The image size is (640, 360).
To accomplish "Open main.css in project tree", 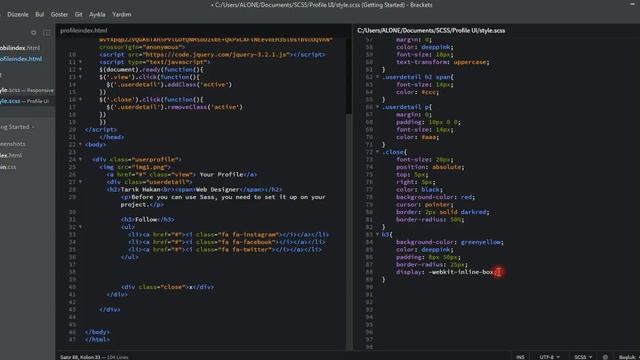I will coord(8,167).
